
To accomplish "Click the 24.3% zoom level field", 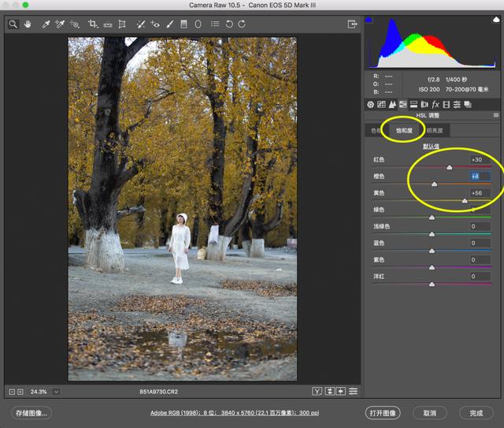I will [39, 392].
